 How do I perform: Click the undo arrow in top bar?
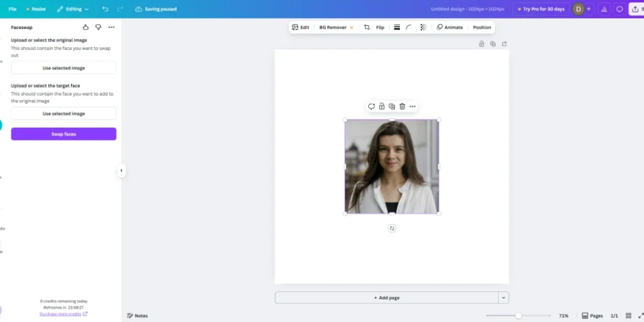pos(105,9)
